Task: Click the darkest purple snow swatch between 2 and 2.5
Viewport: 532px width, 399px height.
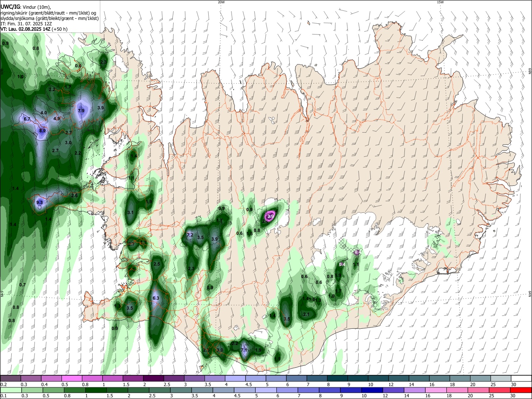Action: click(x=153, y=378)
